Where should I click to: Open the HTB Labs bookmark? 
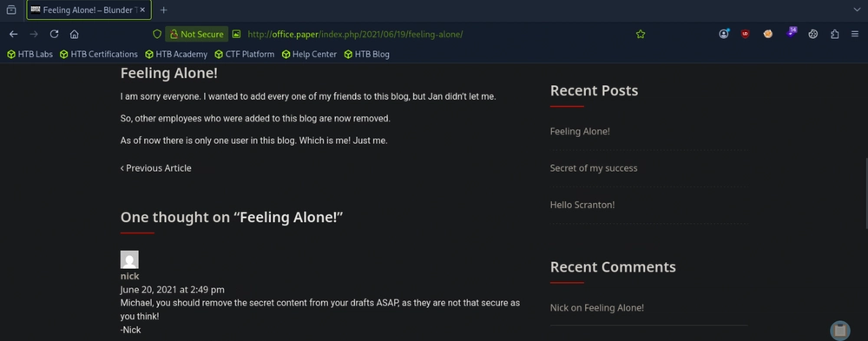click(30, 55)
